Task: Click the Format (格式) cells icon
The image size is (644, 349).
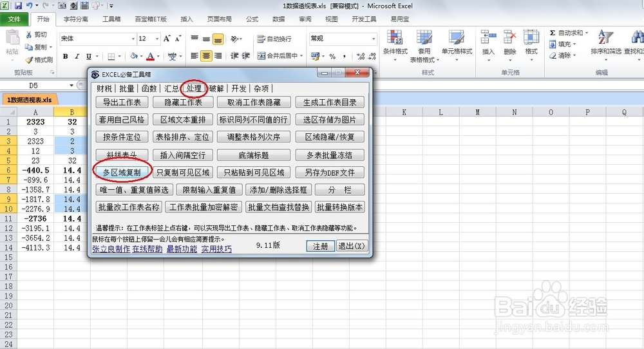Action: (x=531, y=37)
